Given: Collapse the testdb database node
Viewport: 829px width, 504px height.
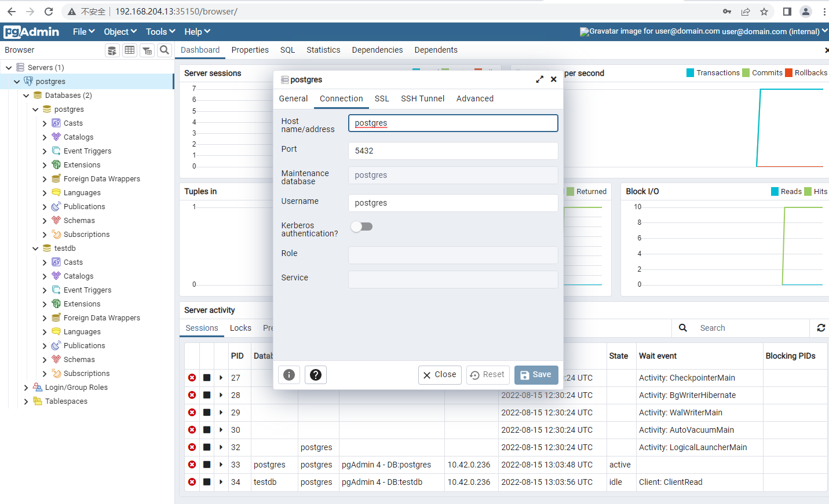Looking at the screenshot, I should pos(35,249).
